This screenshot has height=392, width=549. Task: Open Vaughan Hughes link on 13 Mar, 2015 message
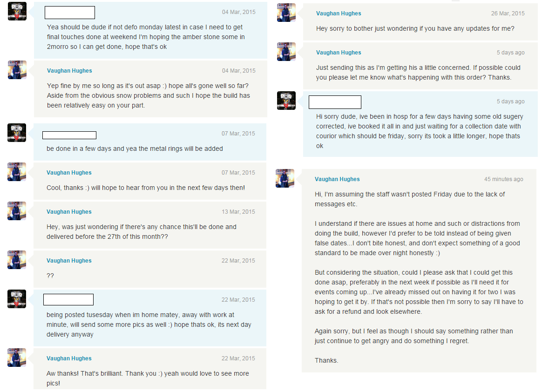tap(69, 212)
